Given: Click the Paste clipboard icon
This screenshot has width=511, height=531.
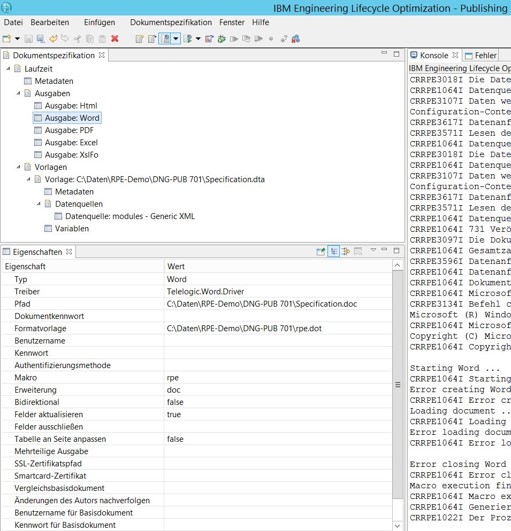Looking at the screenshot, I should click(102, 39).
